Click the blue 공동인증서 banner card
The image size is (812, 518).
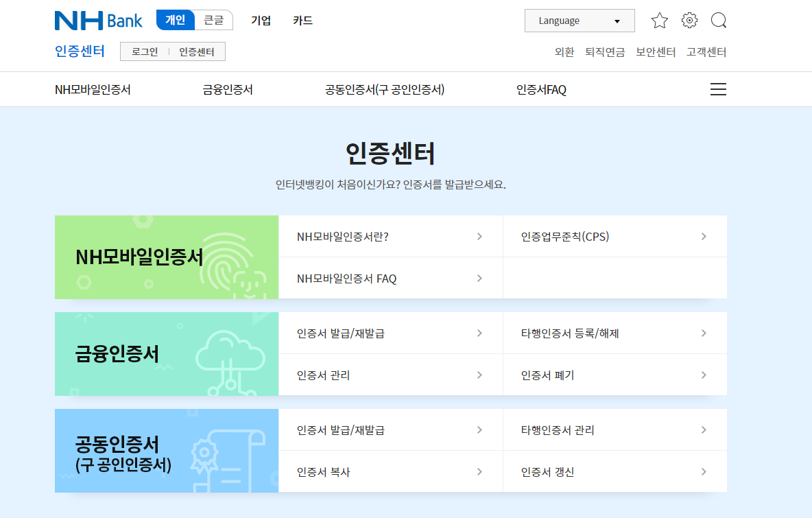click(167, 451)
